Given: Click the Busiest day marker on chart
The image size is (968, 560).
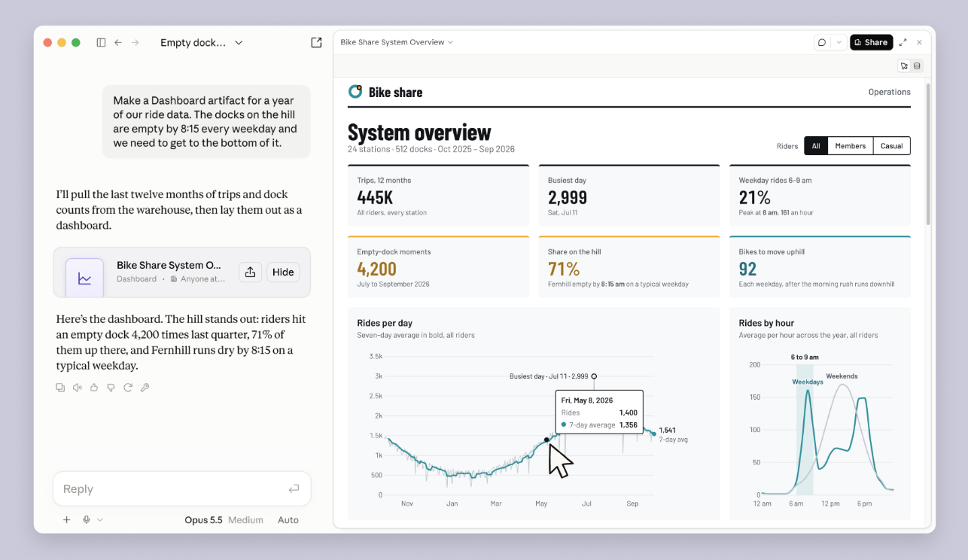Looking at the screenshot, I should 594,376.
